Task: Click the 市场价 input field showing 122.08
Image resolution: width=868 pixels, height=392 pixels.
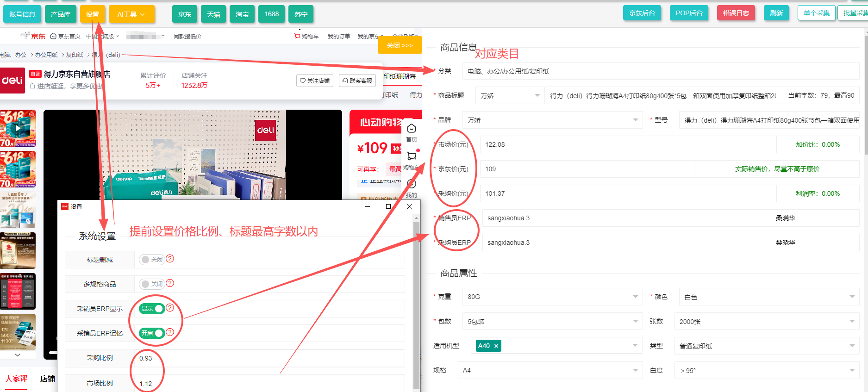Action: tap(628, 144)
